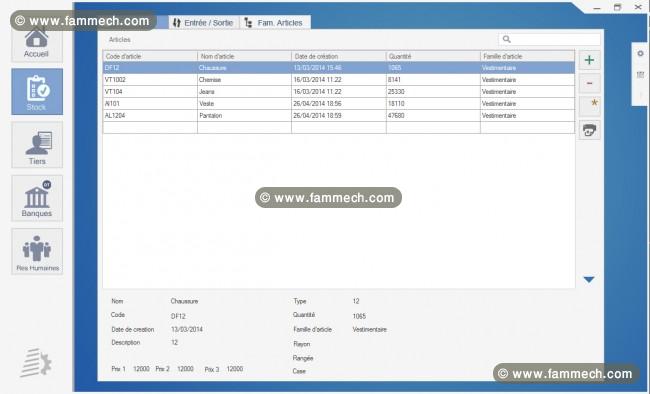Click the Veste name cell
This screenshot has height=394, width=650.
point(245,104)
